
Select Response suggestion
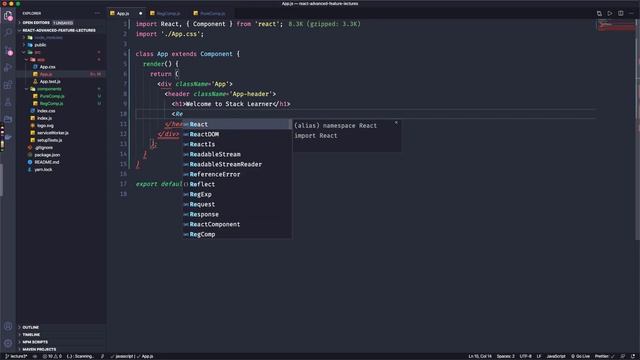[237, 214]
